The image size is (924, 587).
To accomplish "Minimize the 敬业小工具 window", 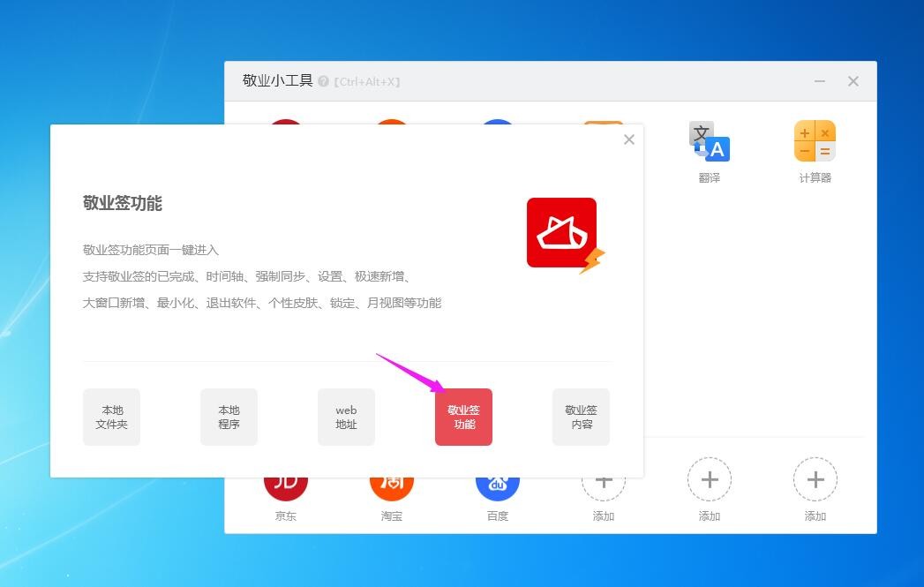I will (x=820, y=81).
